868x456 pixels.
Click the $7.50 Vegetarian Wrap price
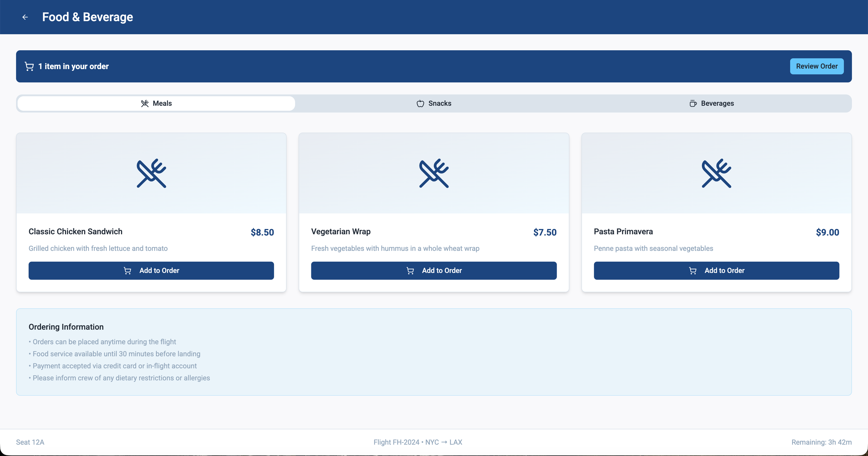coord(545,232)
